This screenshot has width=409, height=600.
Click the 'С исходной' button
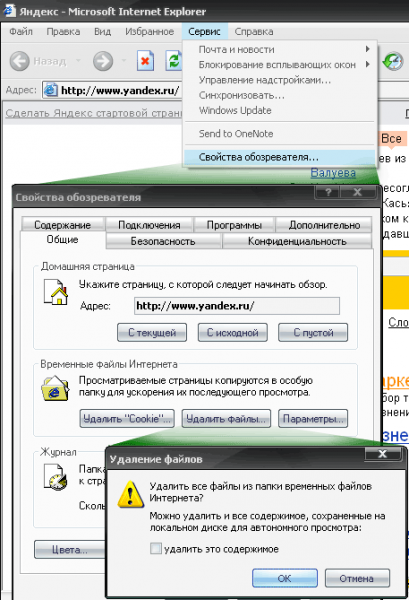(x=233, y=332)
